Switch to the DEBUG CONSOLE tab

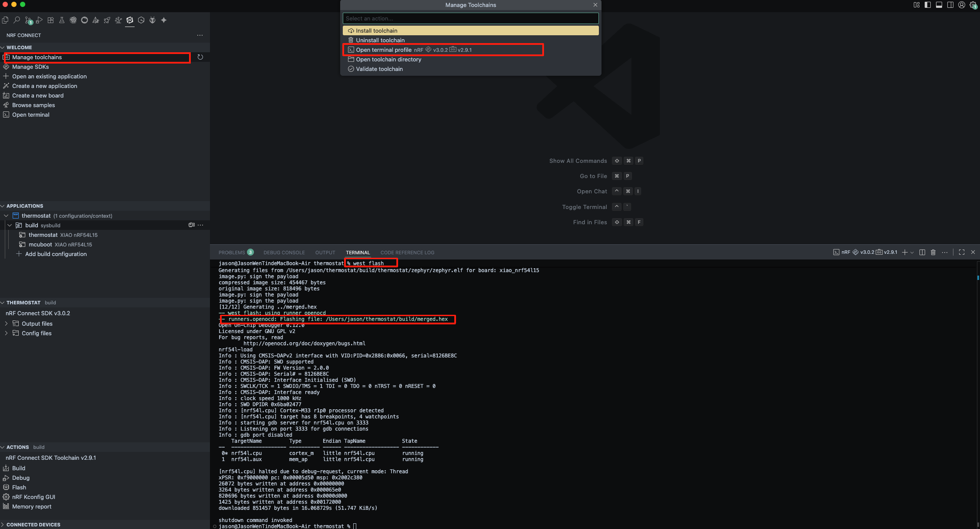click(x=284, y=253)
